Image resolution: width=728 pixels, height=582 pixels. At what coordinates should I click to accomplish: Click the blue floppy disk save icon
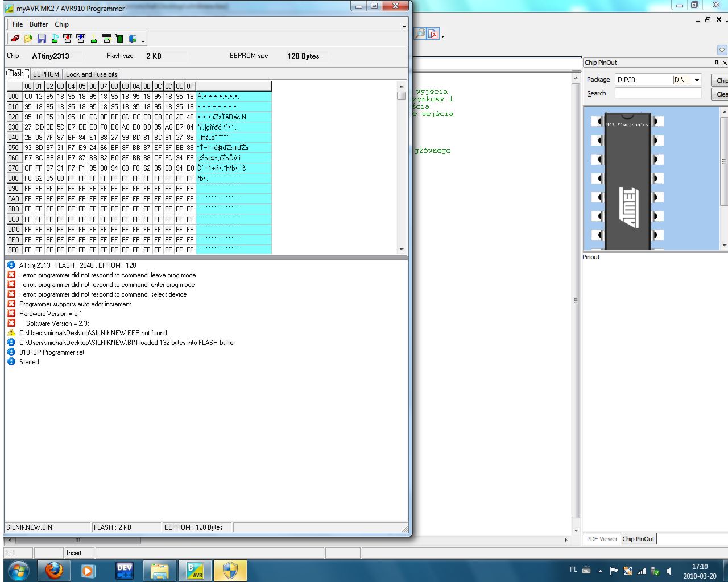(42, 39)
